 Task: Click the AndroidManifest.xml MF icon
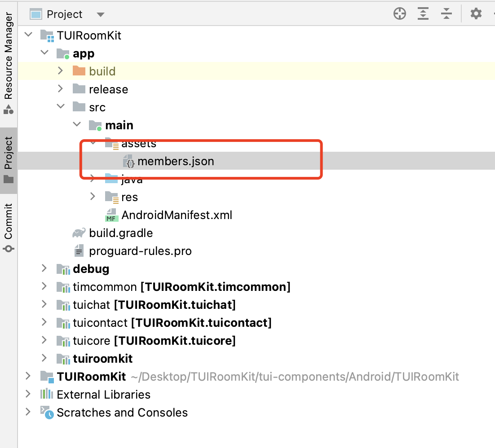[112, 215]
